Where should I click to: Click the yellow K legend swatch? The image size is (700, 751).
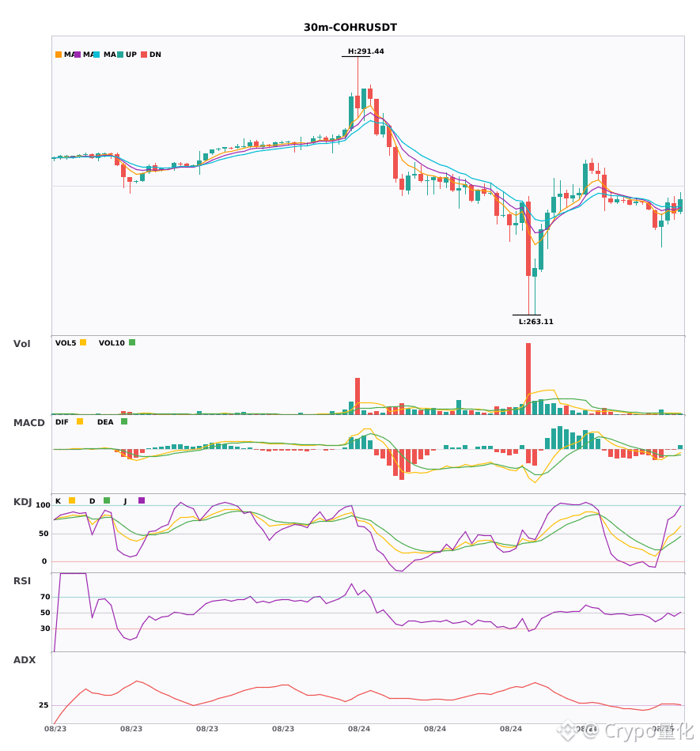pyautogui.click(x=72, y=500)
